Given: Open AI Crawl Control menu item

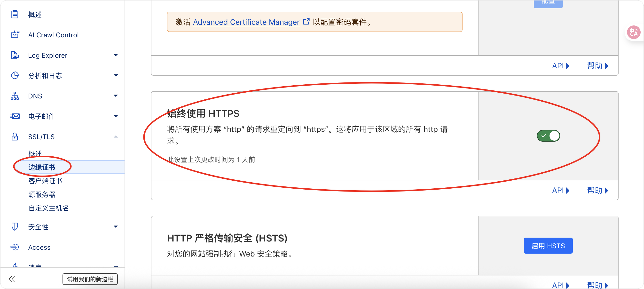Looking at the screenshot, I should pos(53,35).
